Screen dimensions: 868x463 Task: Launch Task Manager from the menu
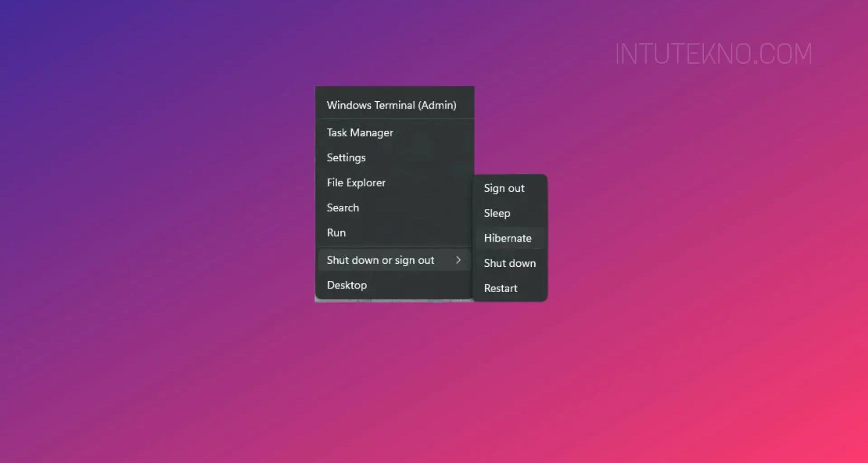click(x=394, y=132)
